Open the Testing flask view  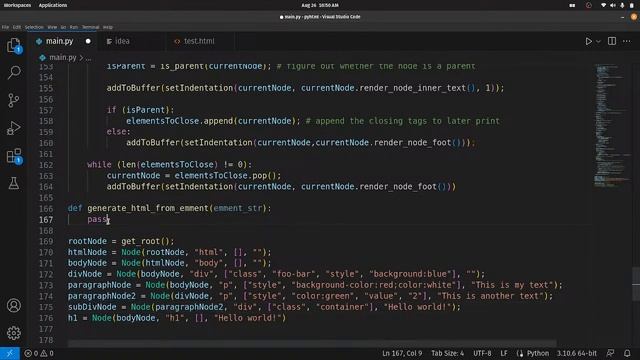(14, 183)
